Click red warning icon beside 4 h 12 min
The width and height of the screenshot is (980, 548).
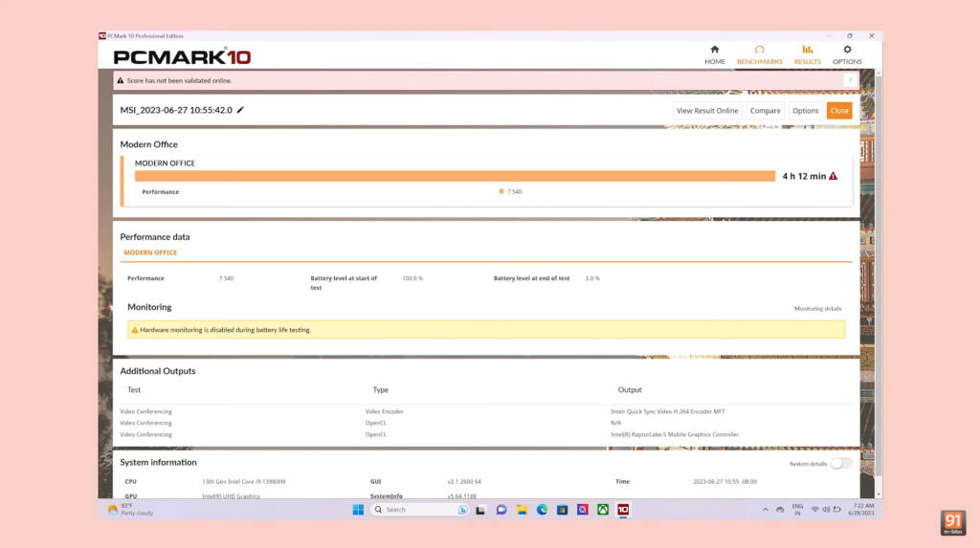[x=833, y=176]
